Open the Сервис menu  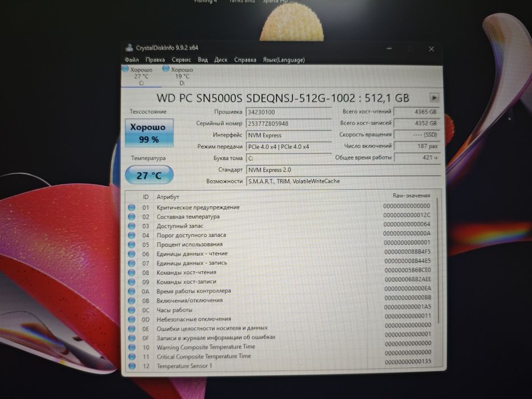tap(181, 60)
